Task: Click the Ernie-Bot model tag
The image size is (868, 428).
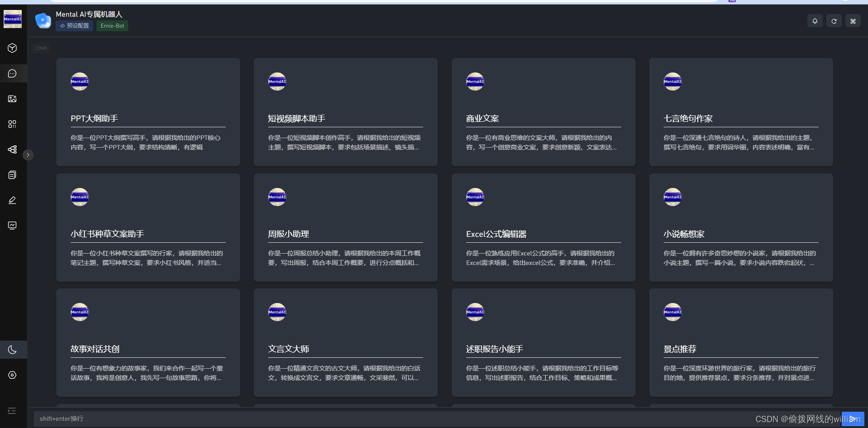Action: [112, 26]
